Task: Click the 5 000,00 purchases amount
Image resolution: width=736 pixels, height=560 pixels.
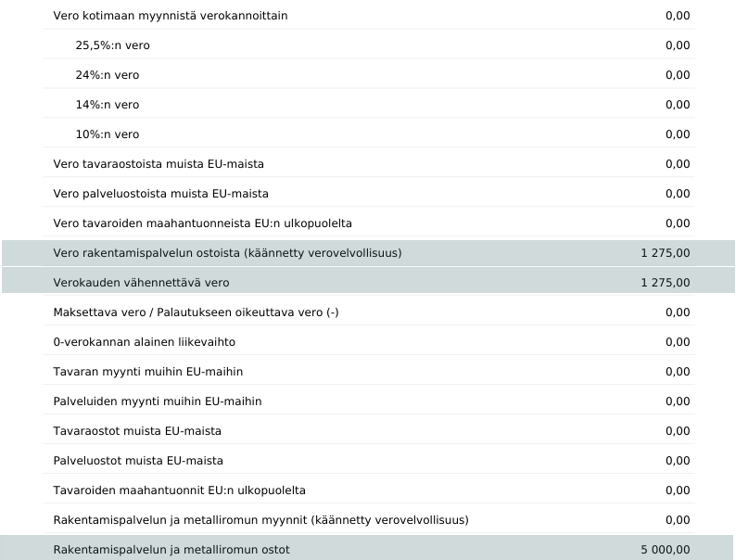Action: click(665, 550)
